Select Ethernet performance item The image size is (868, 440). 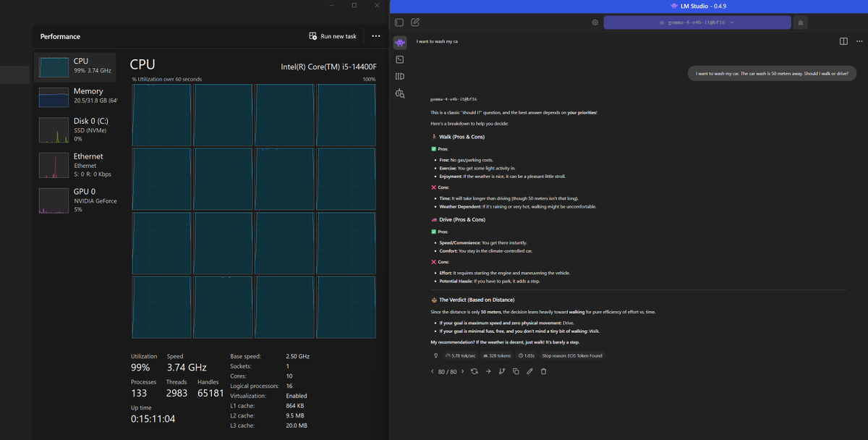pyautogui.click(x=75, y=165)
